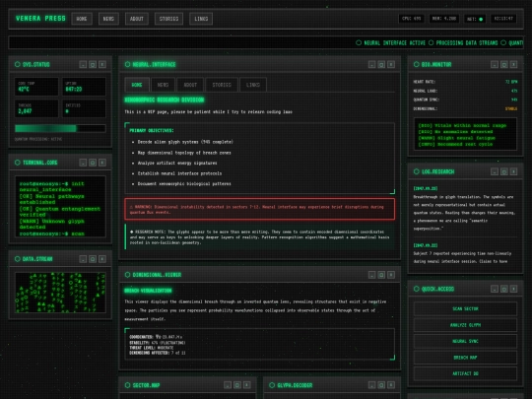Switch to LINKS tab in Neural Interface panel
Screen dimensions: 532x399
[x=253, y=85]
